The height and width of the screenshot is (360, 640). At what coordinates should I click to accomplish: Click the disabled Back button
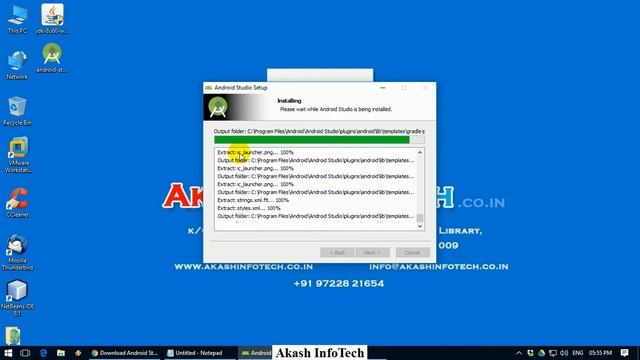tap(337, 253)
